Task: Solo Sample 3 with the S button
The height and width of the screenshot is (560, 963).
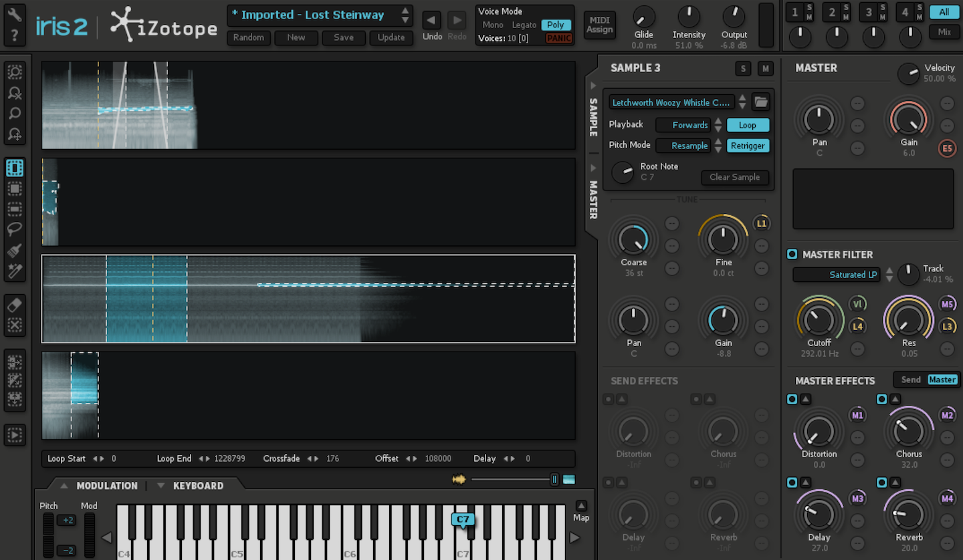Action: click(743, 69)
